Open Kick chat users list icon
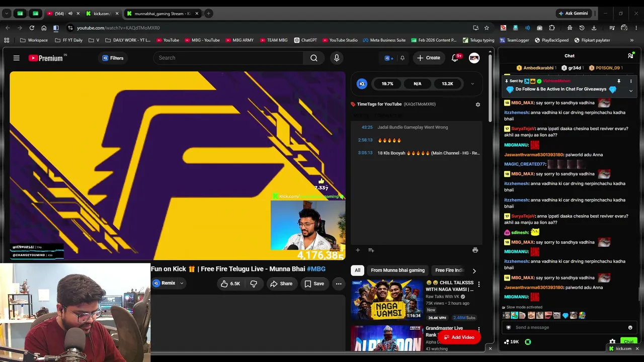Image resolution: width=644 pixels, height=362 pixels. (630, 56)
